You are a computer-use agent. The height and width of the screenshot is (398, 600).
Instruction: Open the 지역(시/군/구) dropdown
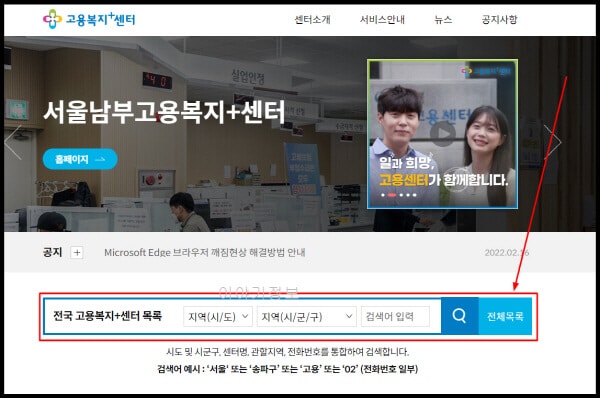coord(307,316)
